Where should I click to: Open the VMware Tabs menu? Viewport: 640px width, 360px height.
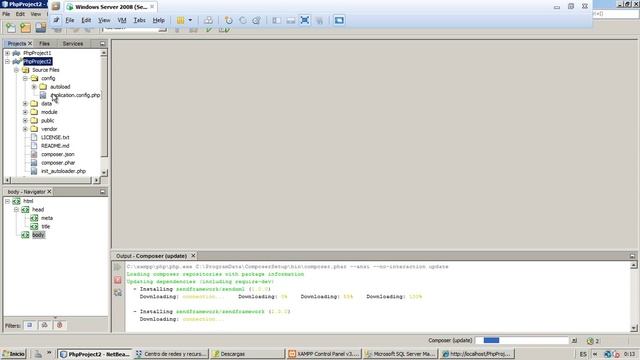click(x=140, y=20)
